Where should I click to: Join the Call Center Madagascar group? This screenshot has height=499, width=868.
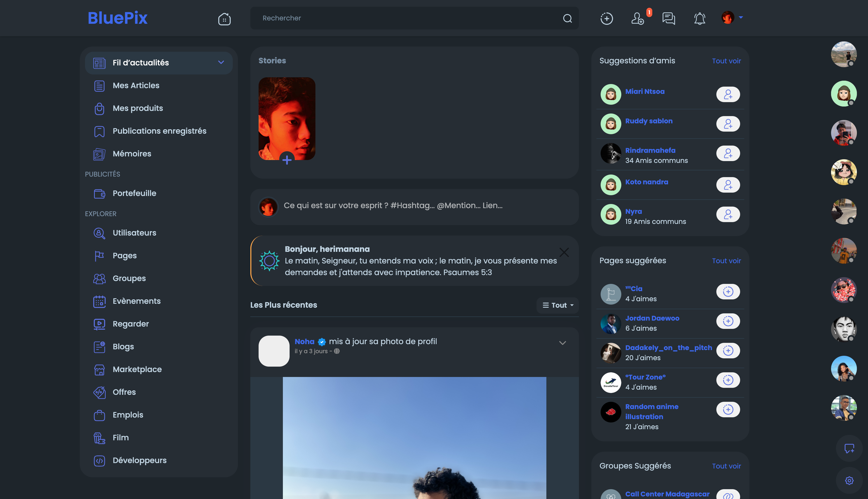click(728, 494)
